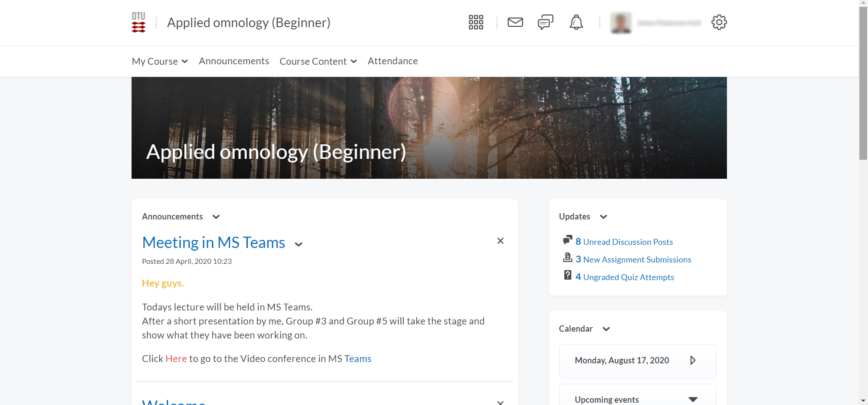This screenshot has width=868, height=405.
Task: Open the Announcements navigation item
Action: [x=234, y=61]
